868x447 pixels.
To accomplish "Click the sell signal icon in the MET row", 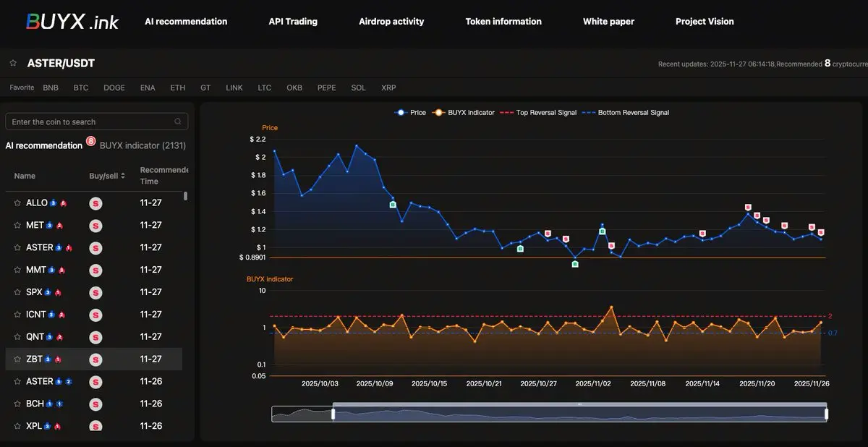I will coord(95,226).
